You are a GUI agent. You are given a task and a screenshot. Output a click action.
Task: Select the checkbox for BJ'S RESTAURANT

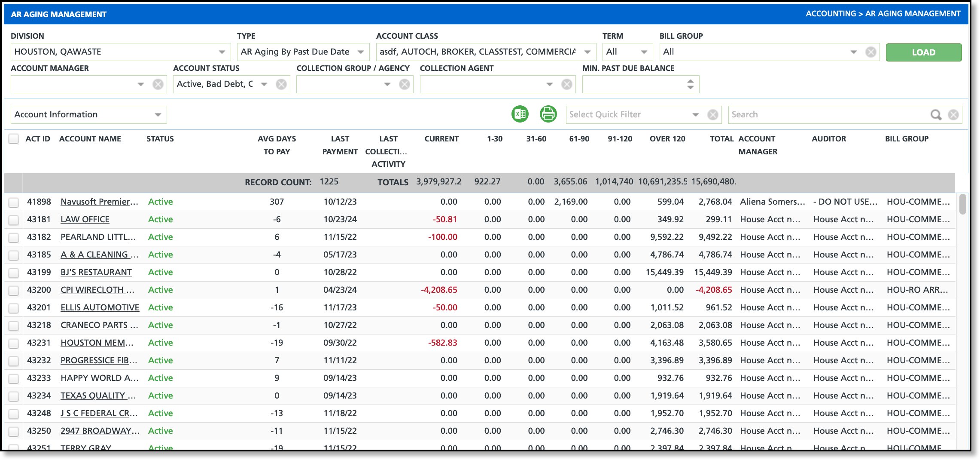(14, 273)
